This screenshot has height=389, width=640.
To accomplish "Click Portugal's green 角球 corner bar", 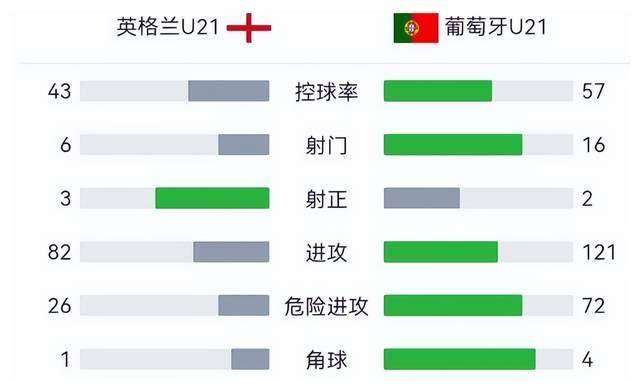I will tap(460, 359).
